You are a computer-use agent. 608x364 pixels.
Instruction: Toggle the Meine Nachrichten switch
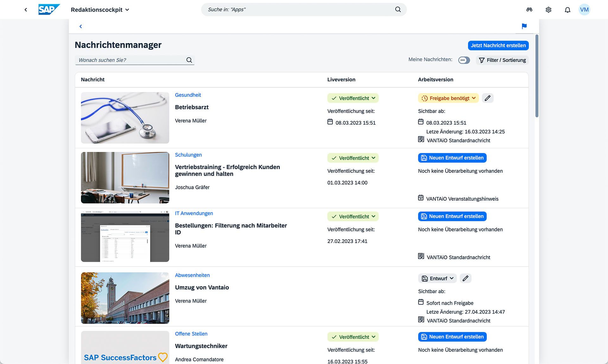point(464,60)
